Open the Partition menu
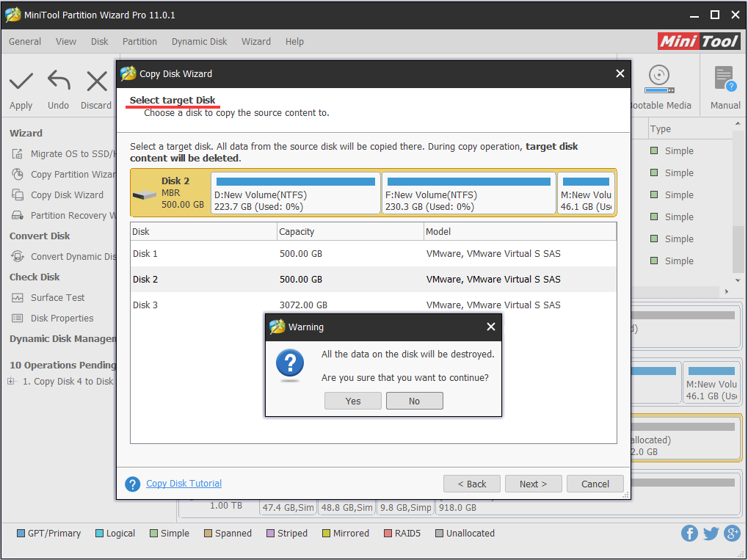Screen dimensions: 748x560 139,42
